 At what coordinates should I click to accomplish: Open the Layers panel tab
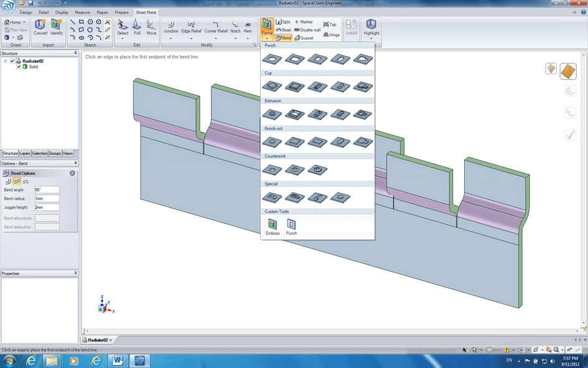click(25, 153)
